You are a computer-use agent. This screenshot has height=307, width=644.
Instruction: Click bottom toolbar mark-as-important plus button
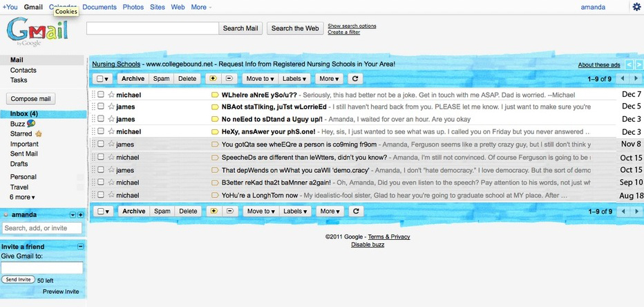point(214,212)
